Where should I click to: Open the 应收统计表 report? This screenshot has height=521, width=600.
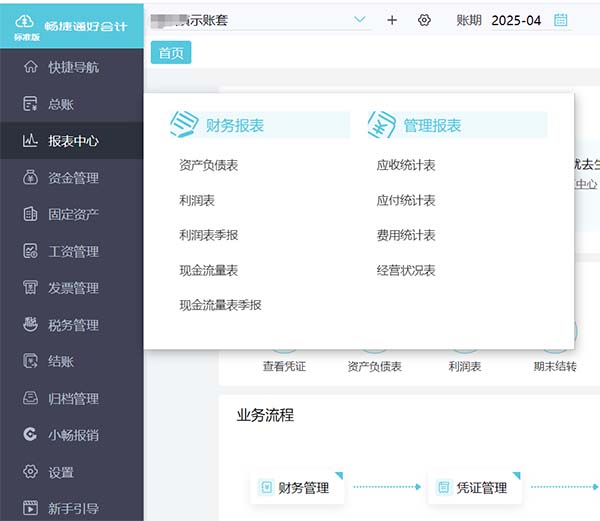[x=406, y=165]
